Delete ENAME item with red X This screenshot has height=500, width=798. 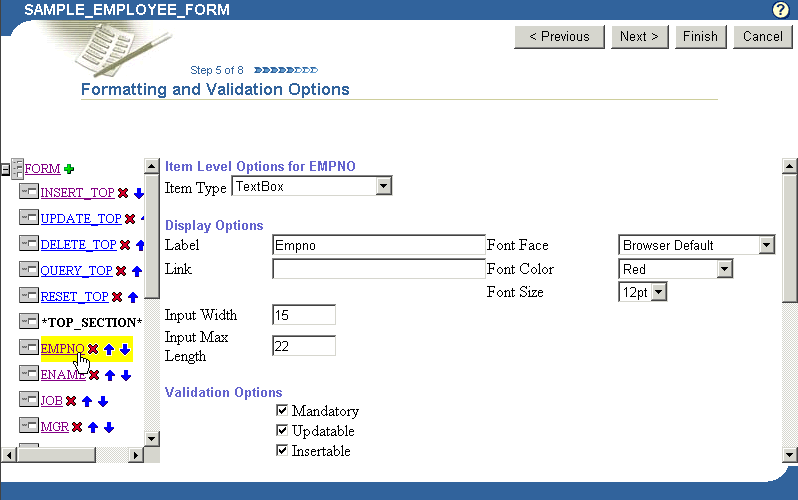pos(94,375)
